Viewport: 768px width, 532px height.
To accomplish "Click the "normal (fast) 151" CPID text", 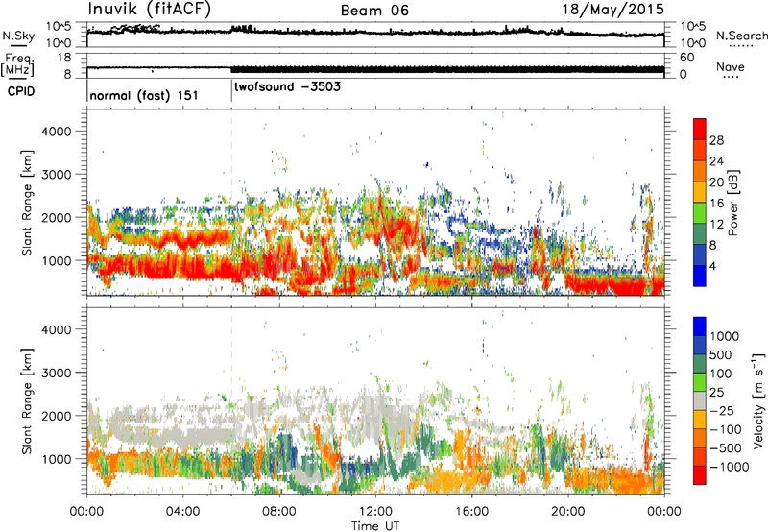I will point(144,95).
